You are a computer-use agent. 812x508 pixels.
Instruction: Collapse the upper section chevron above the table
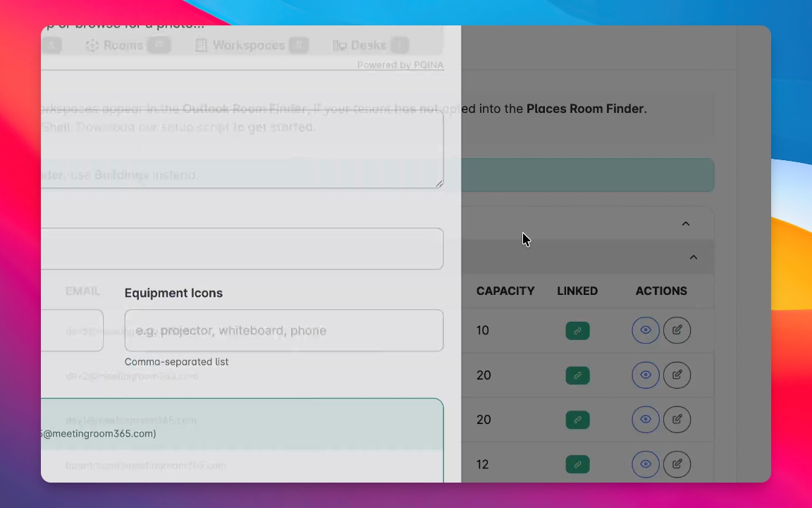[686, 224]
